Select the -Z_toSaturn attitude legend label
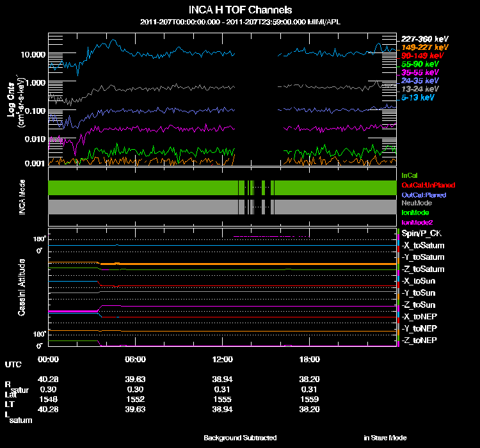This screenshot has height=448, width=480. tap(422, 269)
